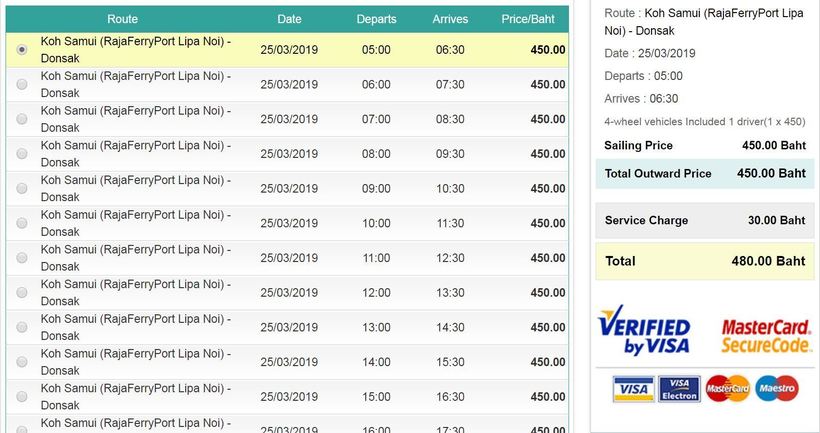Pick the 12:00 departure radio button
The width and height of the screenshot is (820, 433).
(22, 292)
